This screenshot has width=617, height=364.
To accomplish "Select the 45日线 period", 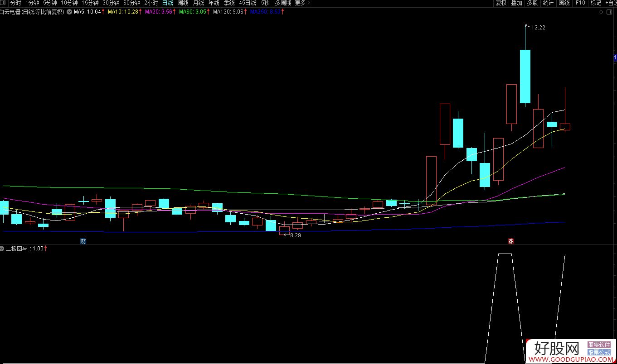I will 248,3.
